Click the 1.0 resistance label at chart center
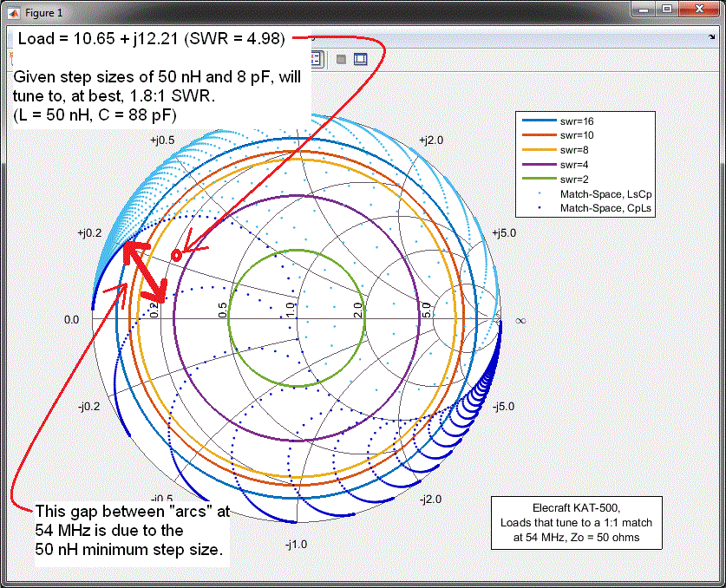Viewport: 726px width, 588px height. (291, 310)
